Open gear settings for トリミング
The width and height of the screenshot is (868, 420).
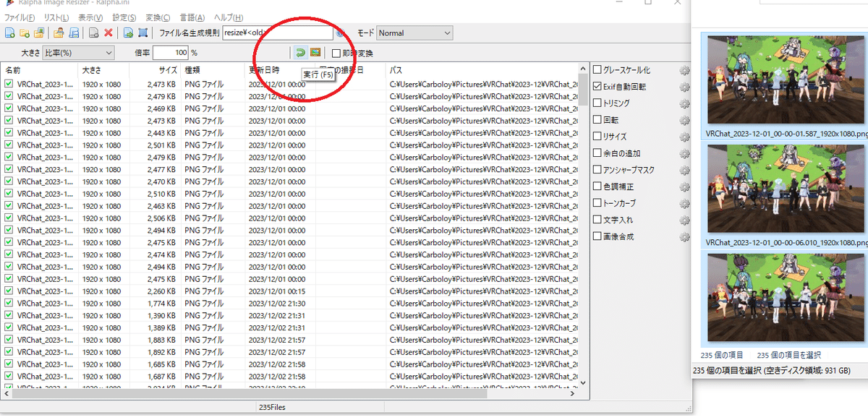(x=684, y=103)
